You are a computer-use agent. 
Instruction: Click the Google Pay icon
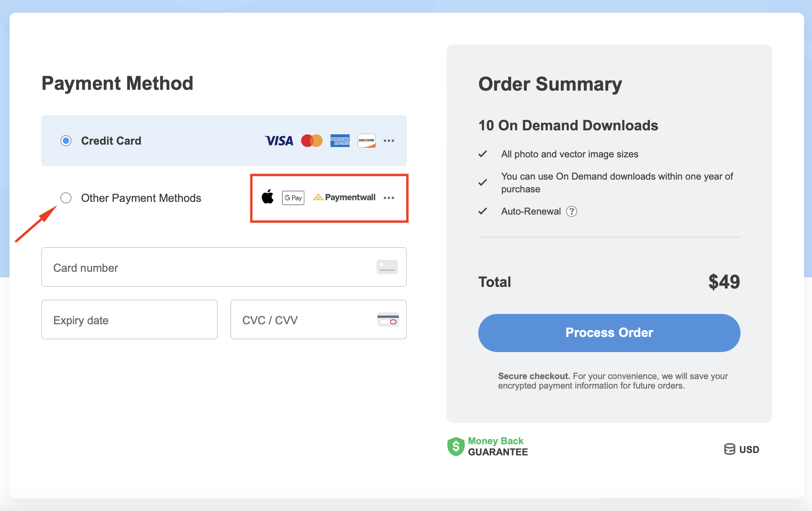(293, 197)
